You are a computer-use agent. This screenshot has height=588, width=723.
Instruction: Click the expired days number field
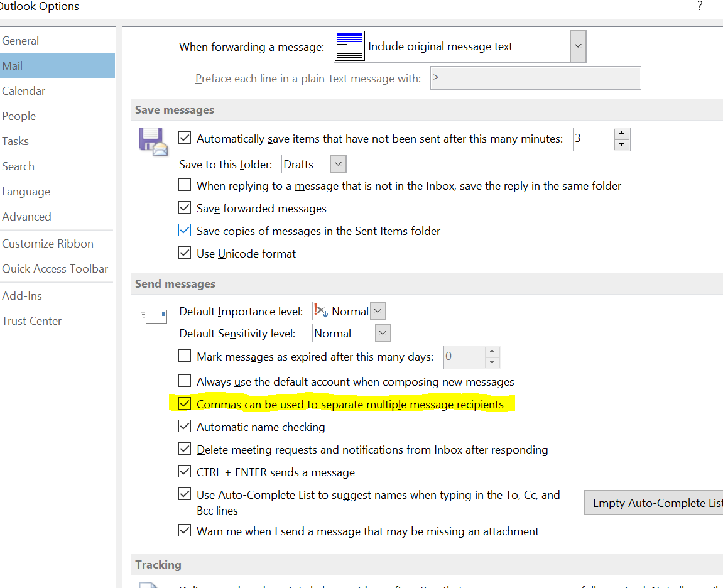[x=464, y=357]
